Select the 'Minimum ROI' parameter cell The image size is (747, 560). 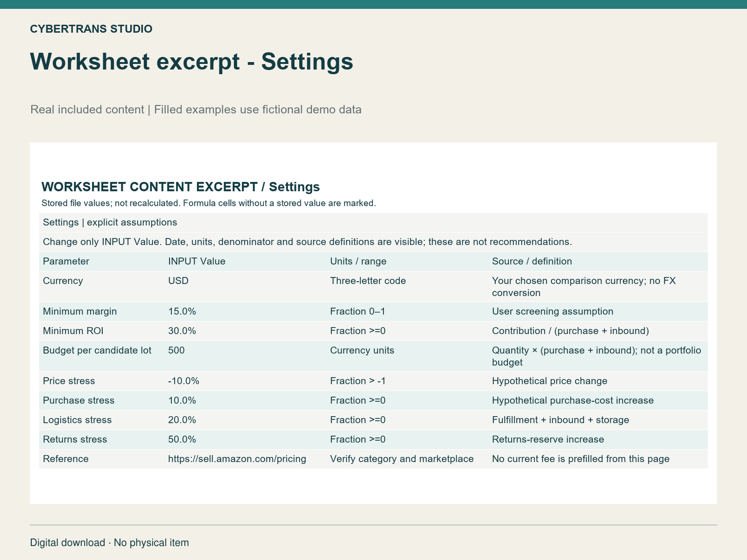(73, 331)
